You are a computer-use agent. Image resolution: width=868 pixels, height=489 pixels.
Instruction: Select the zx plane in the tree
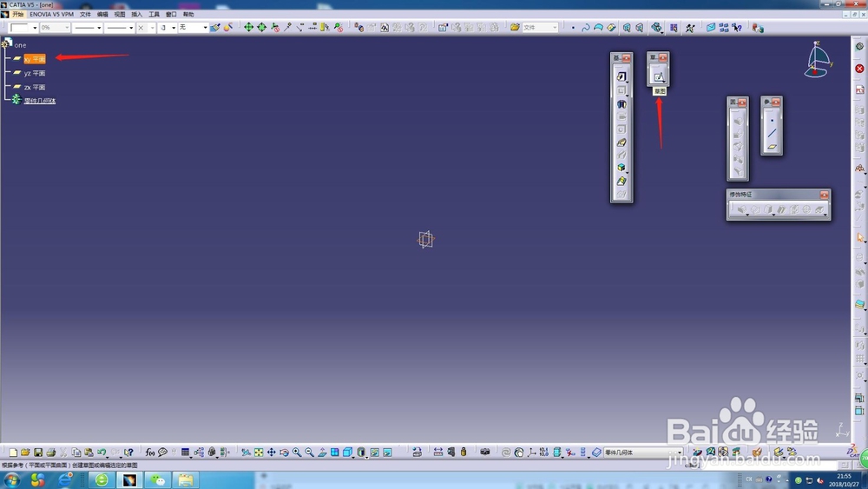coord(35,88)
